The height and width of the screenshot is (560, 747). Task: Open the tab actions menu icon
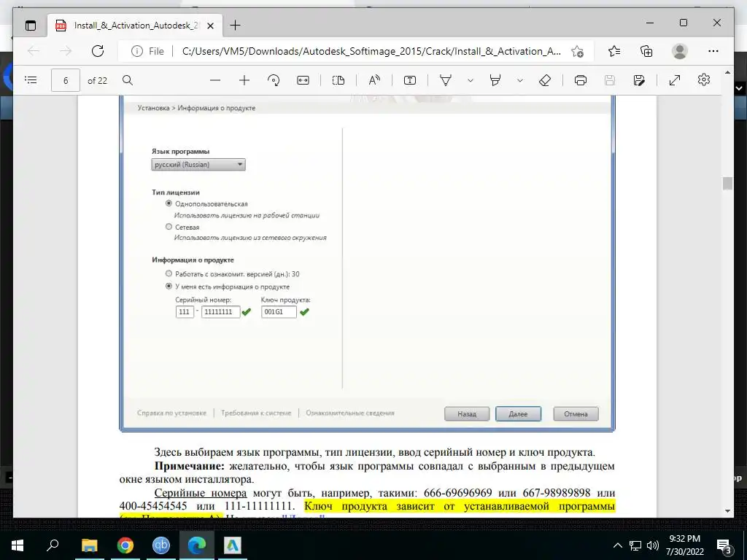pos(31,26)
